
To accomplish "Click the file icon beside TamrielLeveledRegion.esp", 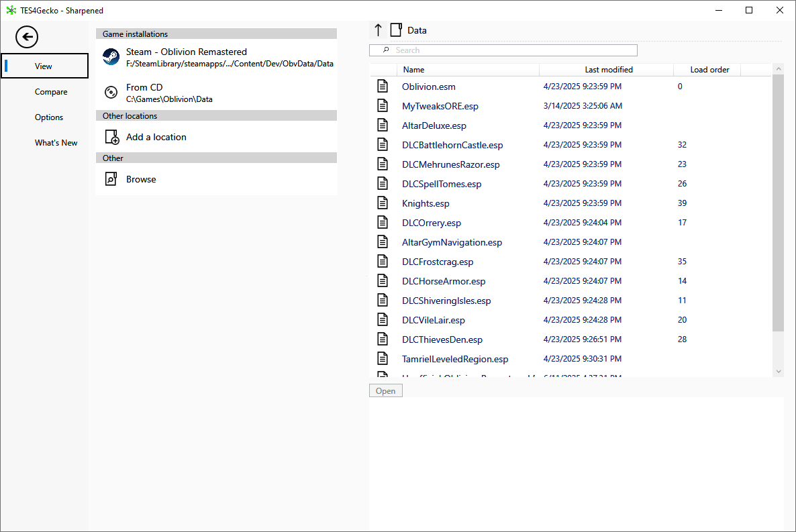I will pos(383,358).
